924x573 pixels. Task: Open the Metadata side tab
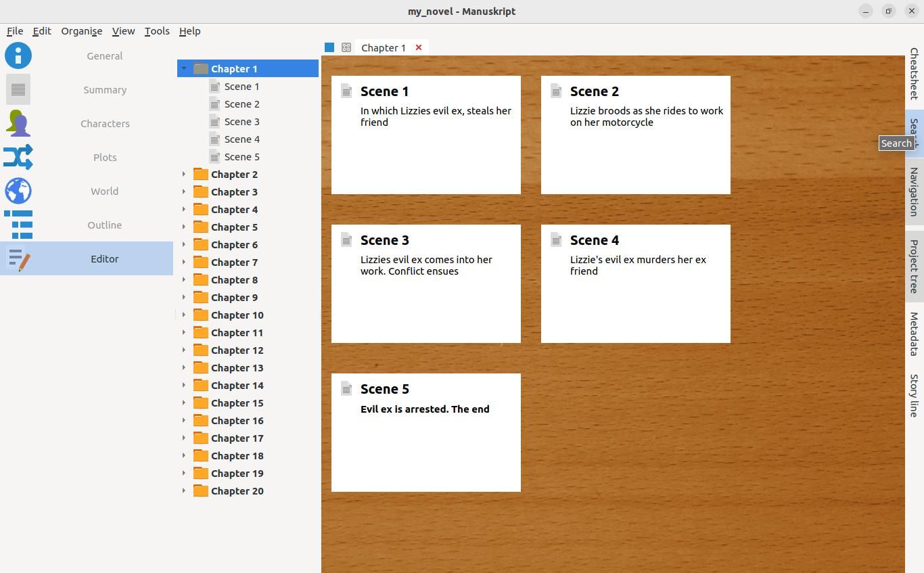coord(914,334)
